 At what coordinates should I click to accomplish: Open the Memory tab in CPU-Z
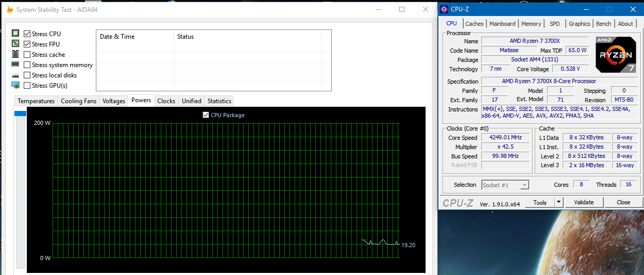pyautogui.click(x=531, y=24)
